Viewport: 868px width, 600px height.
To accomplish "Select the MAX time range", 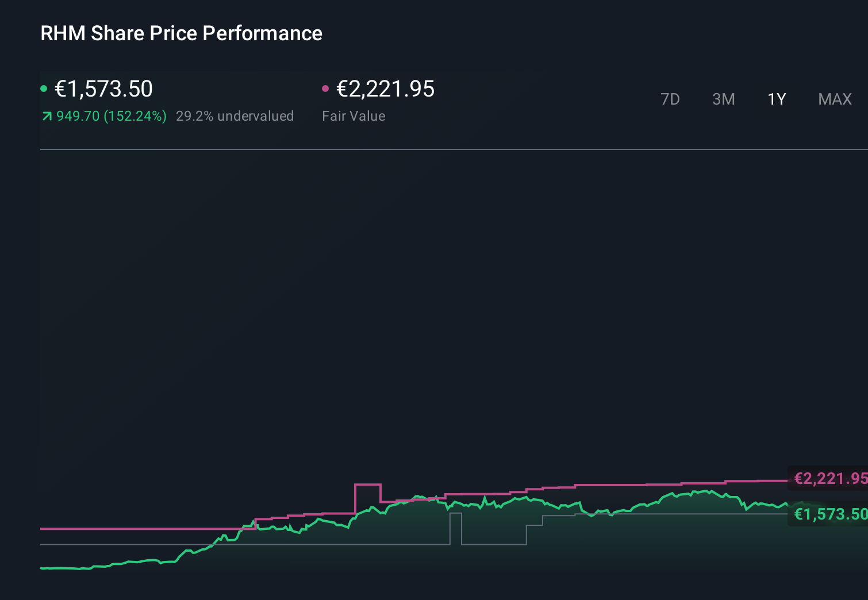I will pyautogui.click(x=835, y=99).
